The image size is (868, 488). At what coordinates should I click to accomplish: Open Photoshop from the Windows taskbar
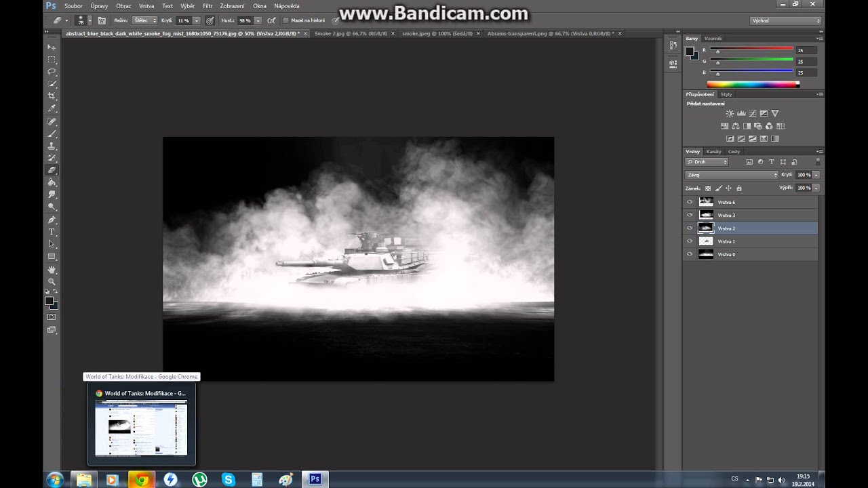click(x=315, y=479)
